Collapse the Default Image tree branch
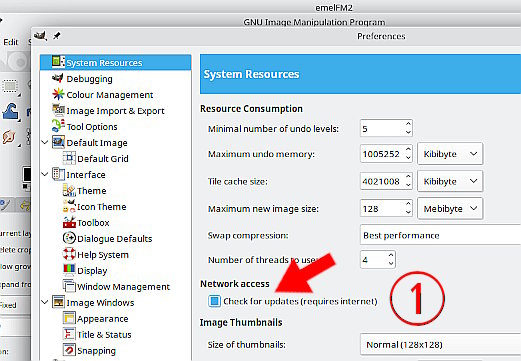 point(45,142)
